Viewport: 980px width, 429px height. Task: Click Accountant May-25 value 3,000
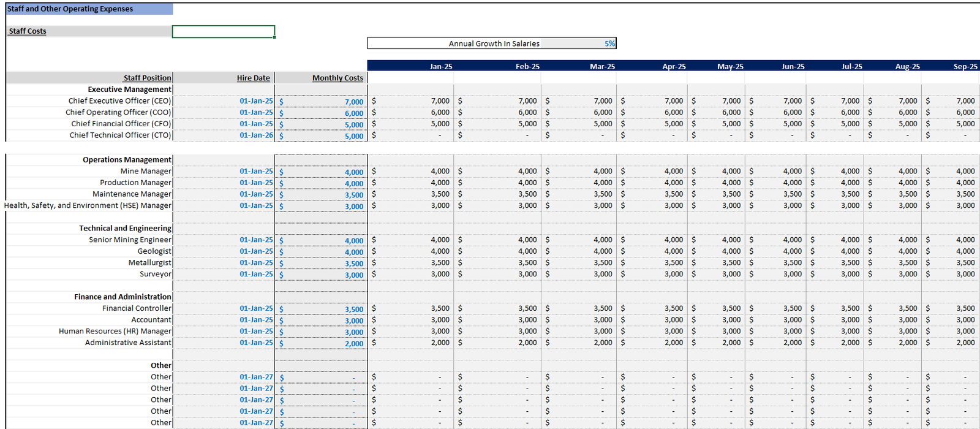tap(716, 320)
